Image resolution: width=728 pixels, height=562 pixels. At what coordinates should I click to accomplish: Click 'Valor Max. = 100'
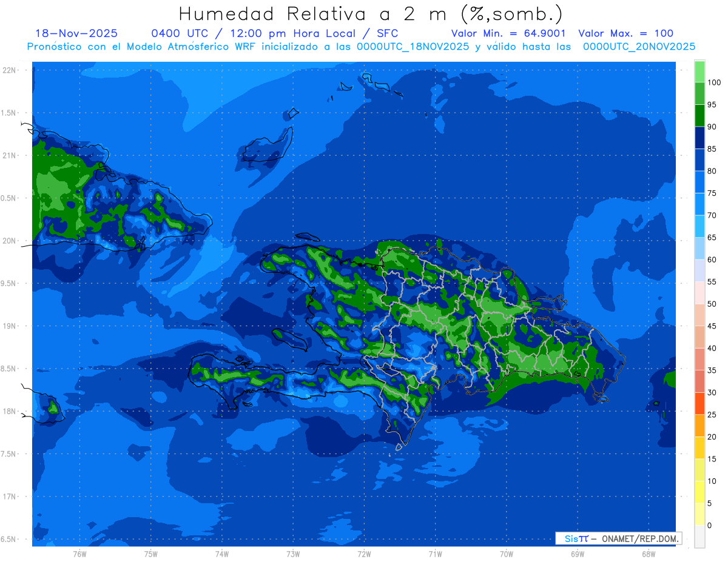tap(626, 33)
